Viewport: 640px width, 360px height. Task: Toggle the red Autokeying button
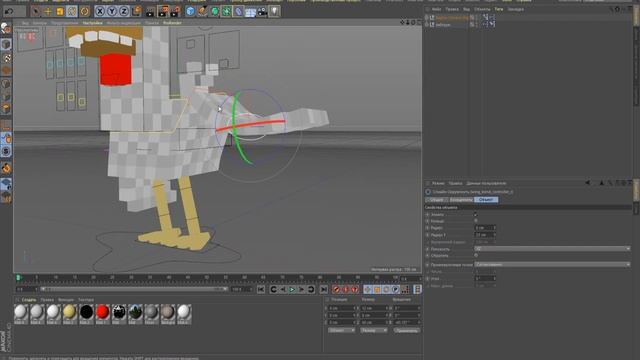345,289
